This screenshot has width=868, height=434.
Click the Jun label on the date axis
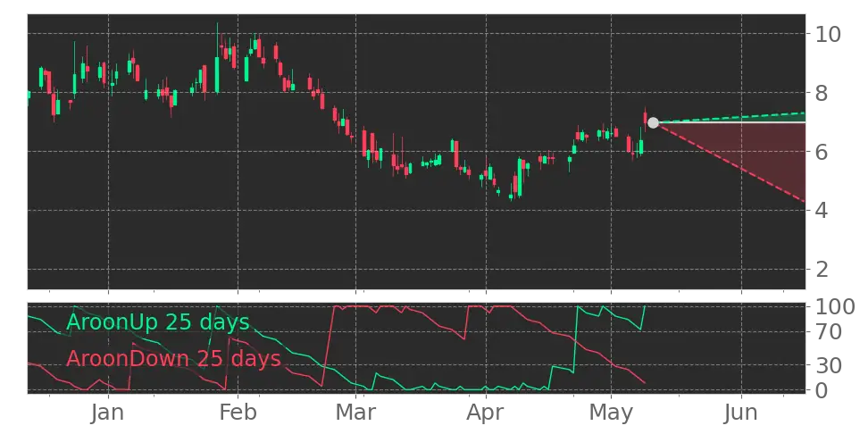[741, 413]
